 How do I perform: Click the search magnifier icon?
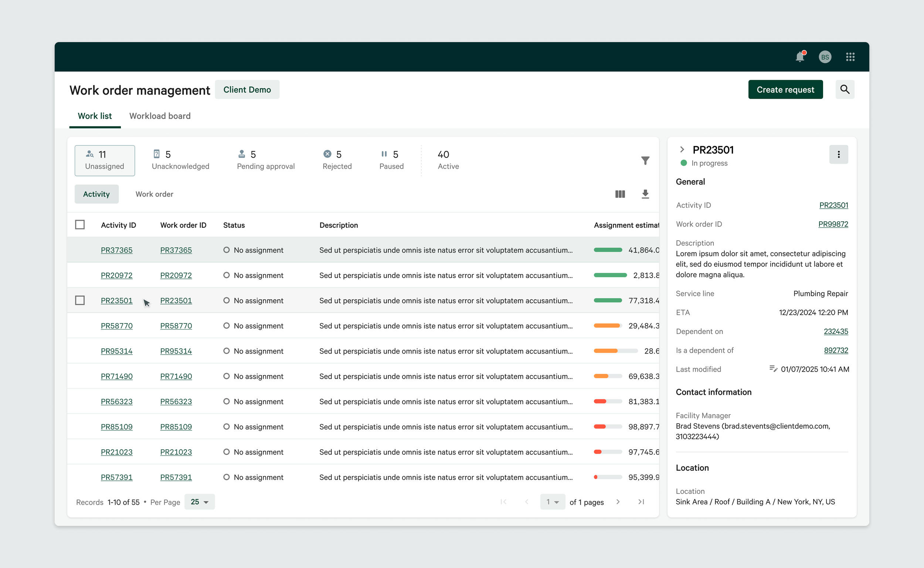(845, 89)
